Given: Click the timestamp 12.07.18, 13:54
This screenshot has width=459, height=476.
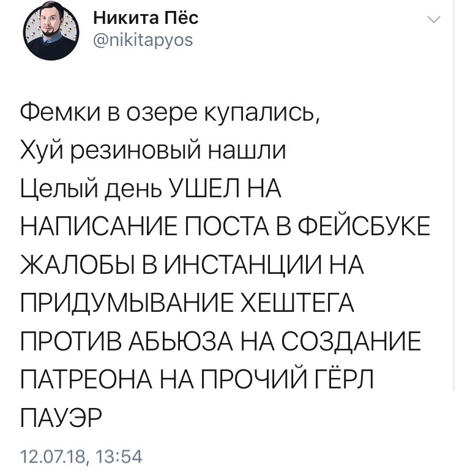Looking at the screenshot, I should pyautogui.click(x=81, y=457).
